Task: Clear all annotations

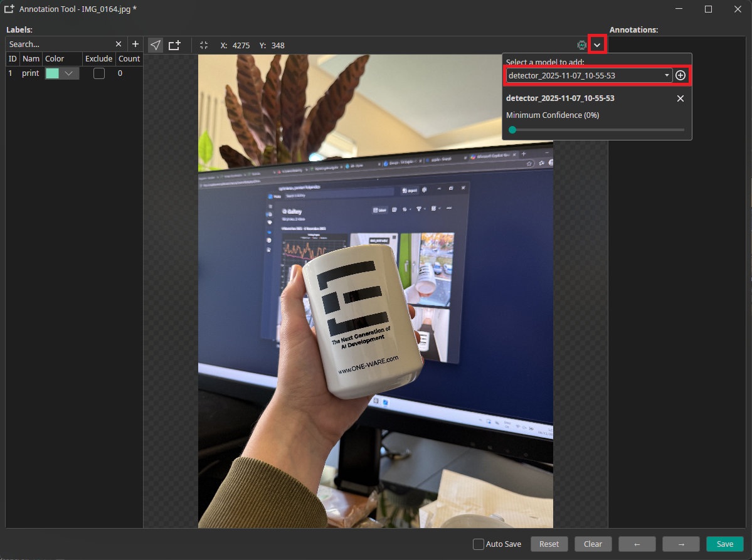Action: click(593, 544)
